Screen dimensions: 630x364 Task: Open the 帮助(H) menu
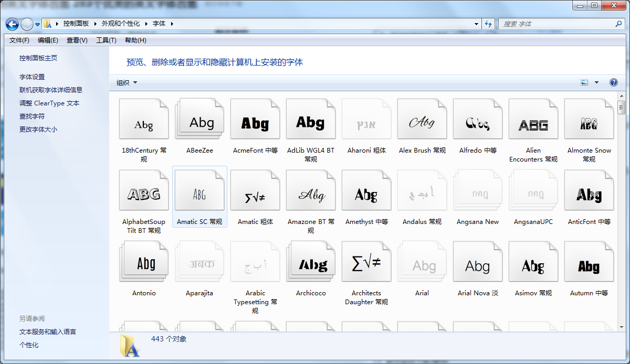(x=135, y=40)
